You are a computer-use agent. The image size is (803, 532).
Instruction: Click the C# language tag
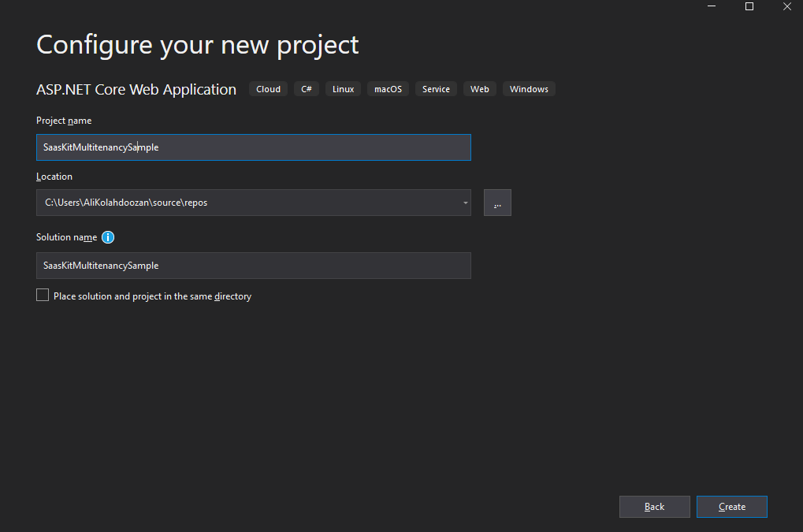coord(307,89)
